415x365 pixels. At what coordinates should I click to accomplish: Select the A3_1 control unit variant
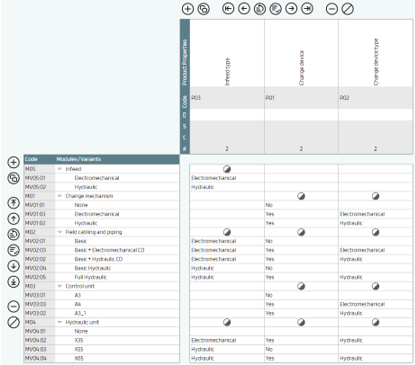coord(80,313)
